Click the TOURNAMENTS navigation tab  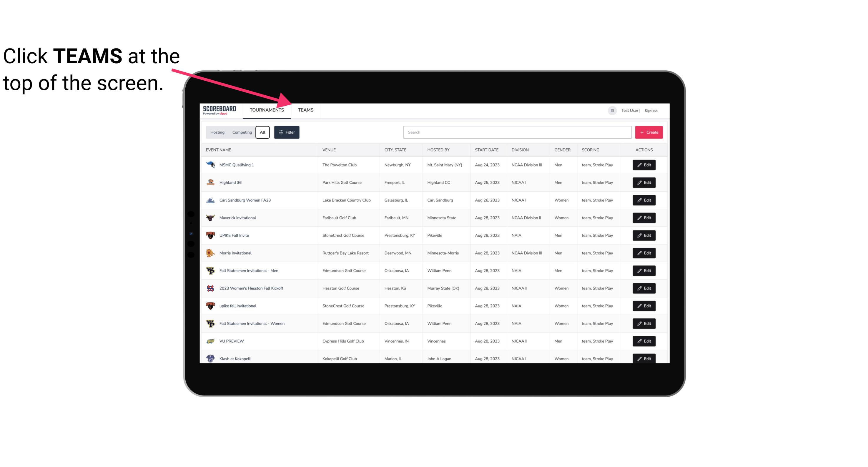click(x=267, y=110)
